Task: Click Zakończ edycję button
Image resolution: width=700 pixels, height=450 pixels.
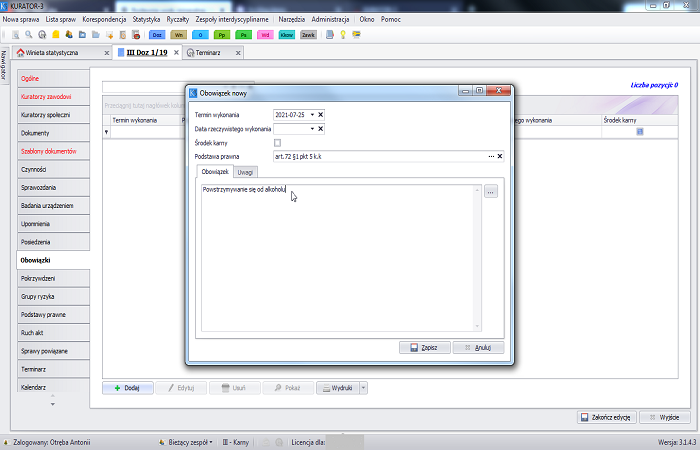Action: pyautogui.click(x=607, y=417)
